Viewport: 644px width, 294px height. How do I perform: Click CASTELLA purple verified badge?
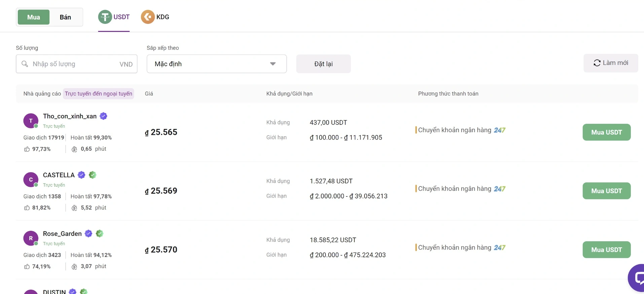(81, 175)
